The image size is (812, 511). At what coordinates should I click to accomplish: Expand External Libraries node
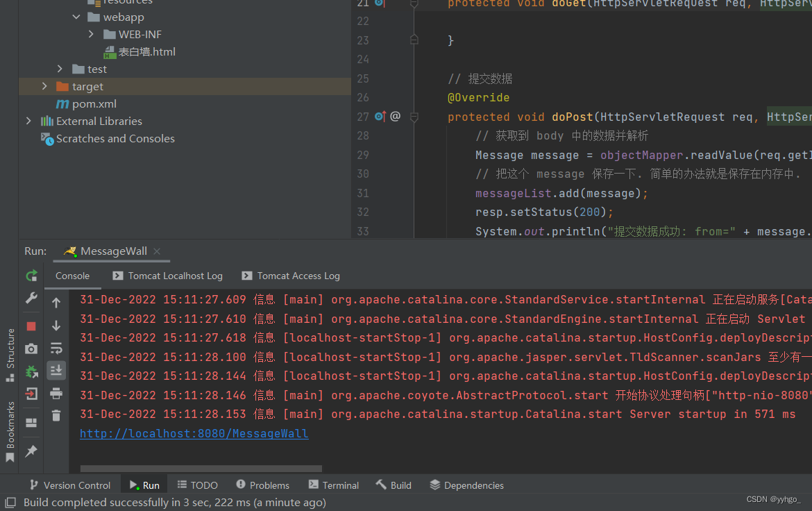[28, 121]
